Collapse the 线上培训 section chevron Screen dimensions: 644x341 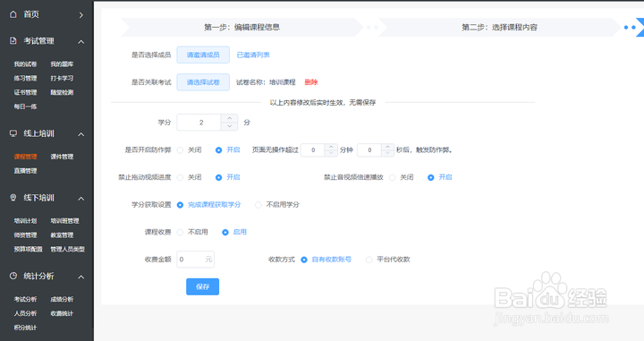pyautogui.click(x=80, y=134)
